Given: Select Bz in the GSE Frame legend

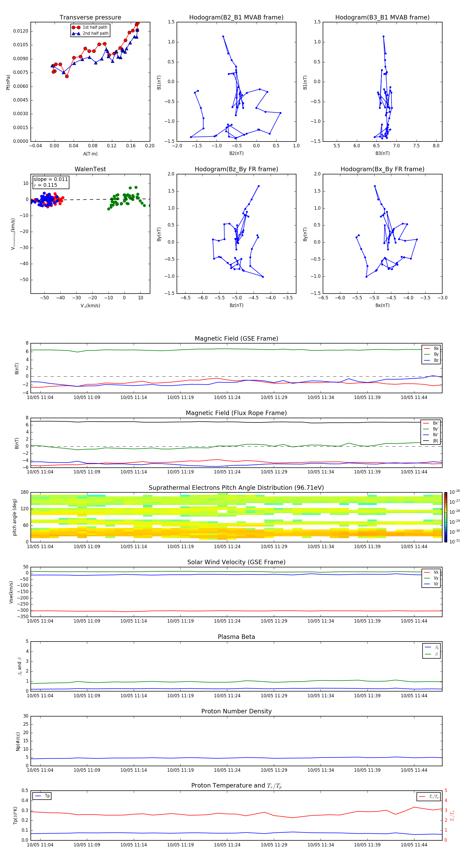Looking at the screenshot, I should coord(431,360).
